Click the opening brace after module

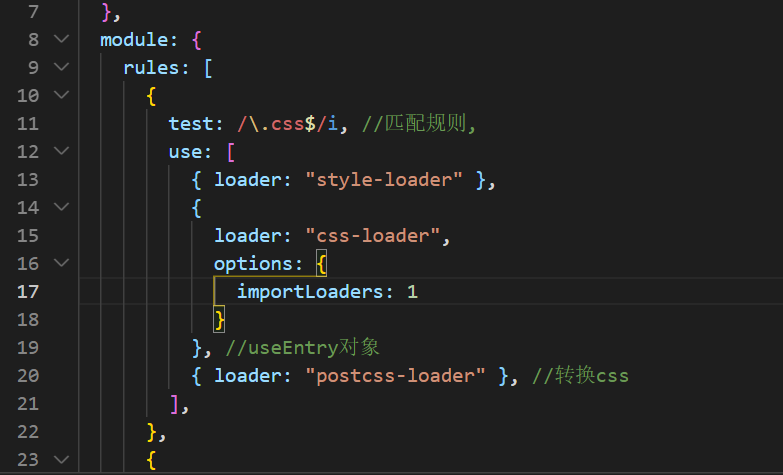point(196,39)
